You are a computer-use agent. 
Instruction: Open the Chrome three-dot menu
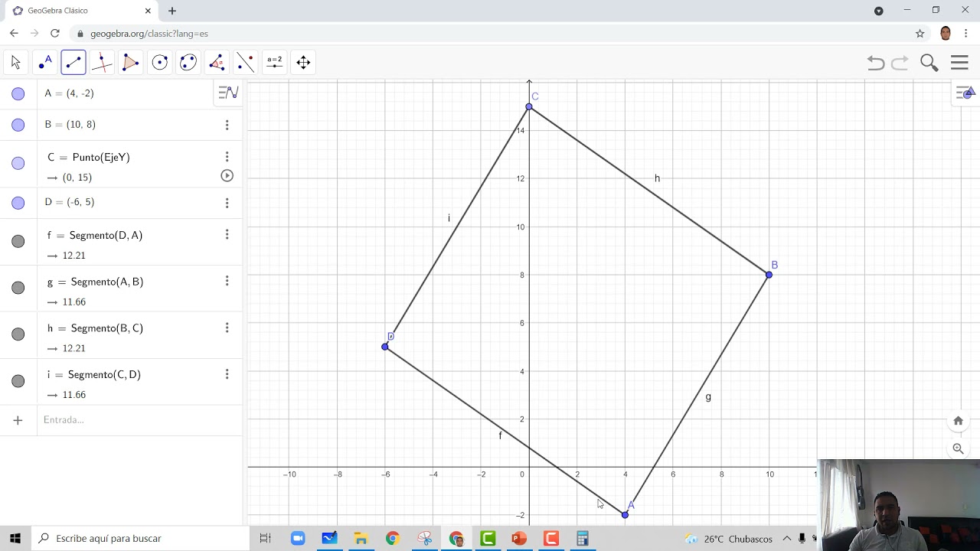tap(966, 34)
